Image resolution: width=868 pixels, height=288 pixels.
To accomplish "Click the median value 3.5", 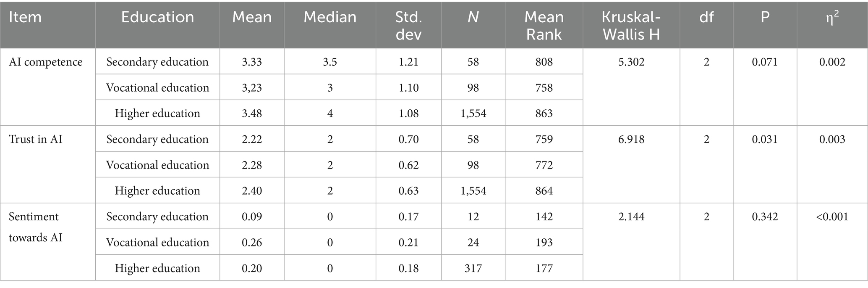I will 330,62.
